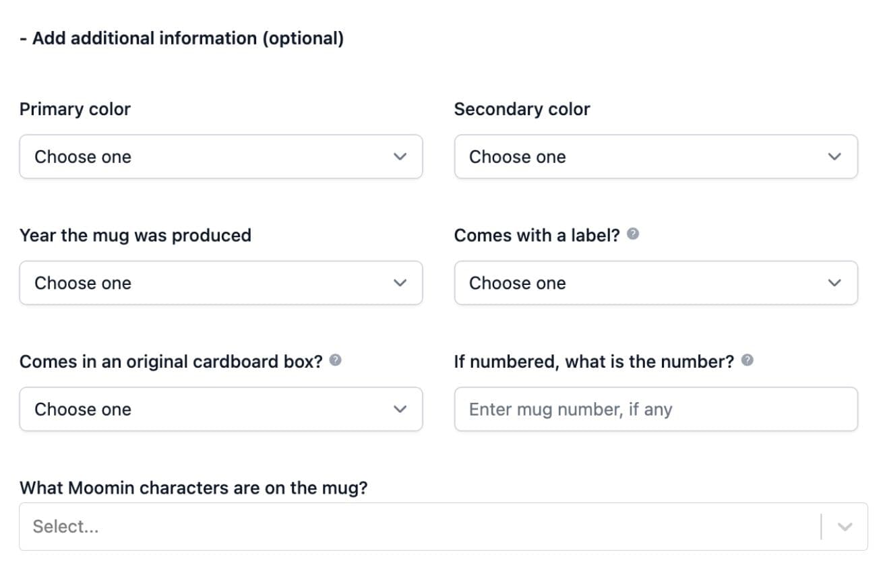
Task: Click help icon next to original cardboard box question
Action: (x=335, y=360)
